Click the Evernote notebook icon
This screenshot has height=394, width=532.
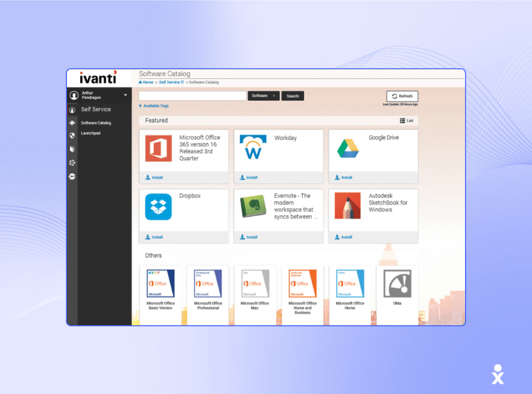(x=253, y=206)
